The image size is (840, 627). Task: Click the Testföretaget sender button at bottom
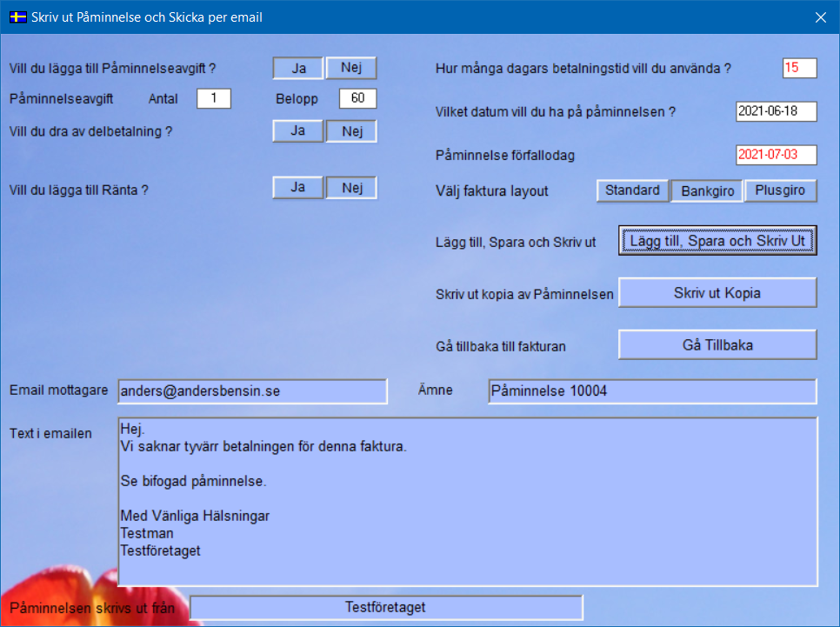tap(386, 607)
